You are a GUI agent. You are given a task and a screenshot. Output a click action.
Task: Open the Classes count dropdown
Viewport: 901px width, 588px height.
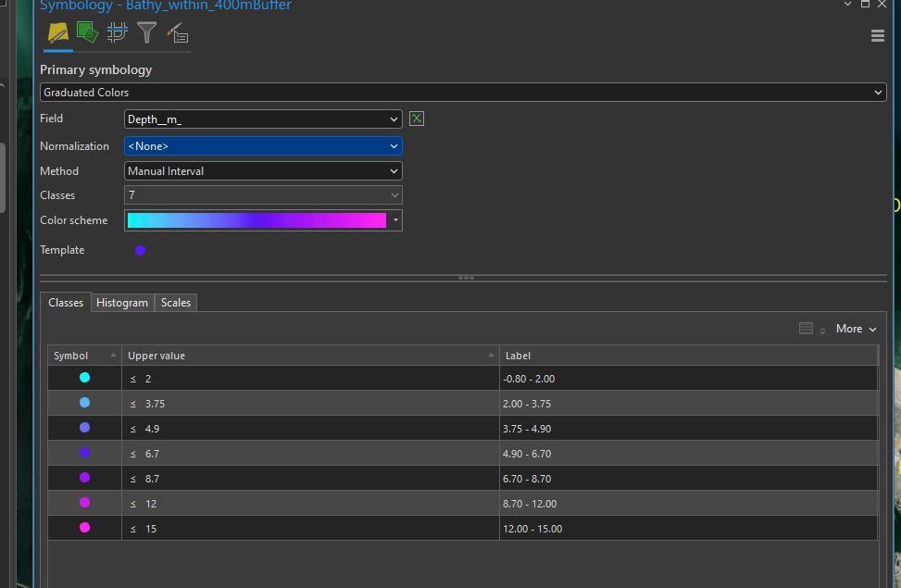[263, 195]
